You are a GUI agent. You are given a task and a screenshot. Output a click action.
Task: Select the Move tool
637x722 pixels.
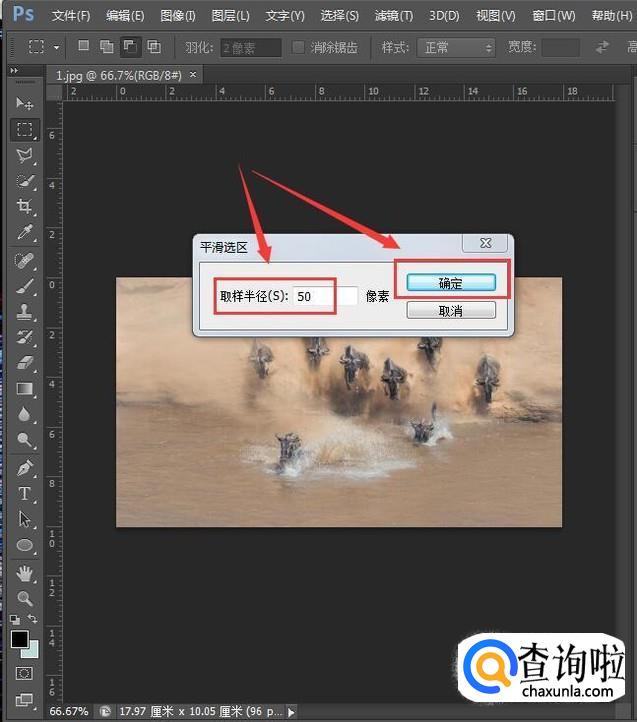pyautogui.click(x=25, y=104)
